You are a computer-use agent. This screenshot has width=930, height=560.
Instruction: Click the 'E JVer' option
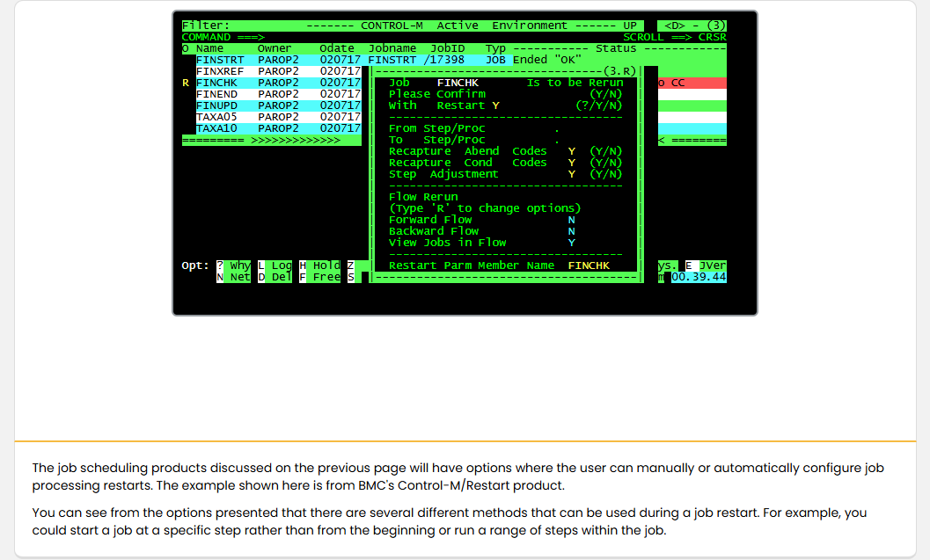pyautogui.click(x=706, y=265)
